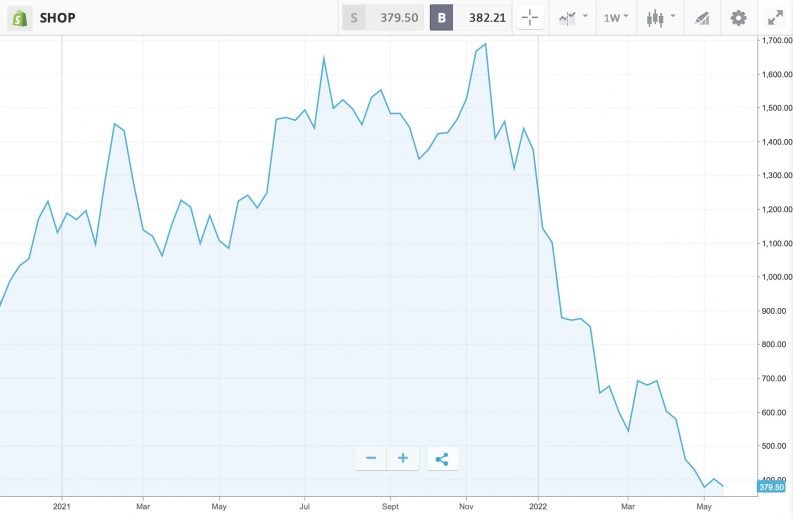Open the drawing tools icon
The height and width of the screenshot is (518, 793).
coord(701,18)
